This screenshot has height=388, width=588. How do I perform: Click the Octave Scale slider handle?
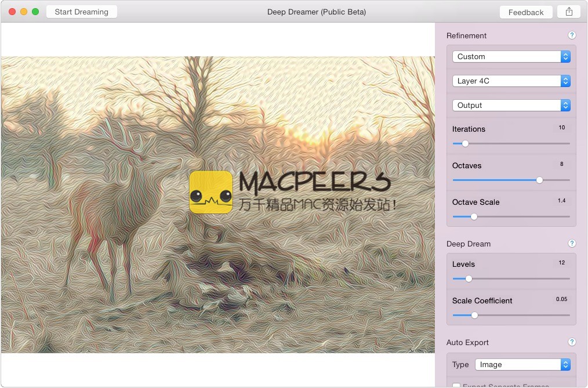[474, 217]
